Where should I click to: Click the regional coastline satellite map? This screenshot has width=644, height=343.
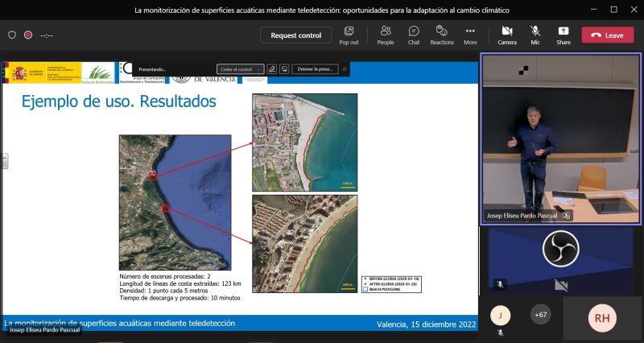coord(175,202)
